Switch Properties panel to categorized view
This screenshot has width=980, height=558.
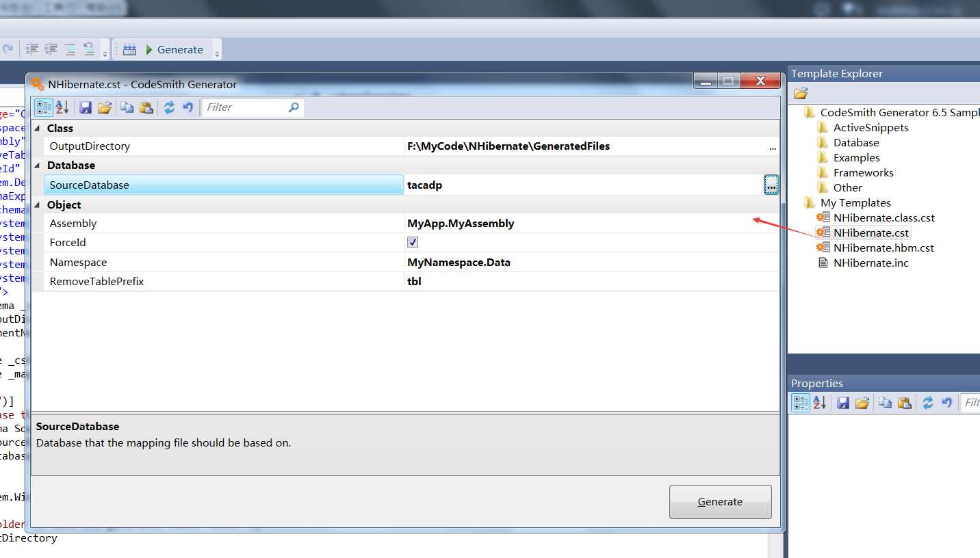(x=801, y=403)
